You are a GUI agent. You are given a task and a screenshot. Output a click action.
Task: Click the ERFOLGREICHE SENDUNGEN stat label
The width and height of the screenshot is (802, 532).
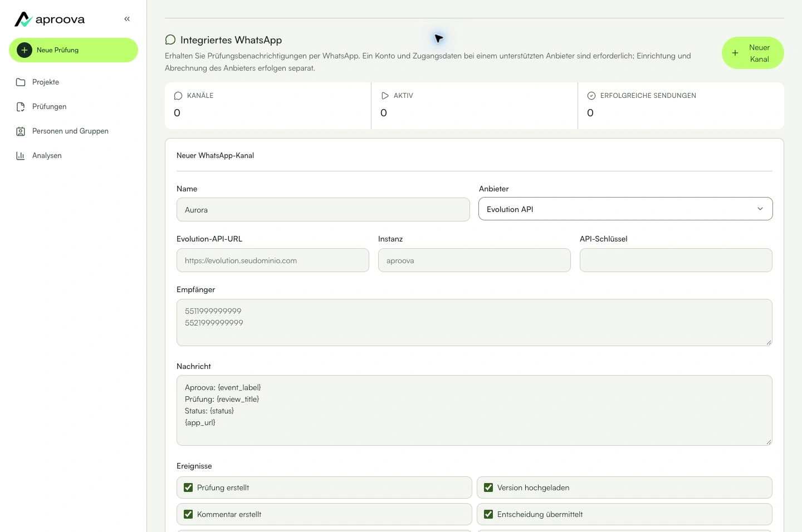[648, 96]
